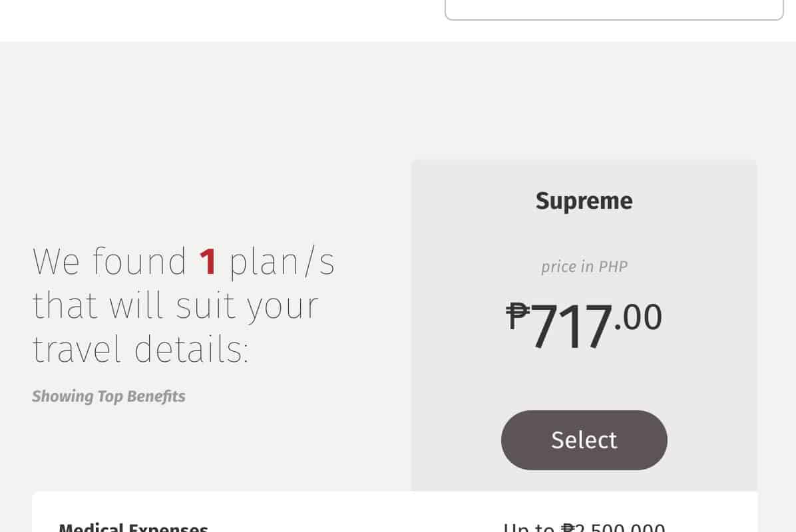Click the Medical Expenses benefit label
The height and width of the screenshot is (532, 796).
[133, 528]
